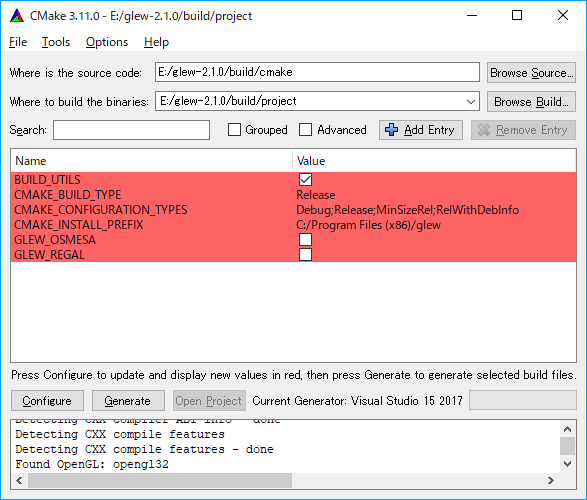Click the vertical scrollbar thumb in log
587x500 pixels.
point(567,446)
